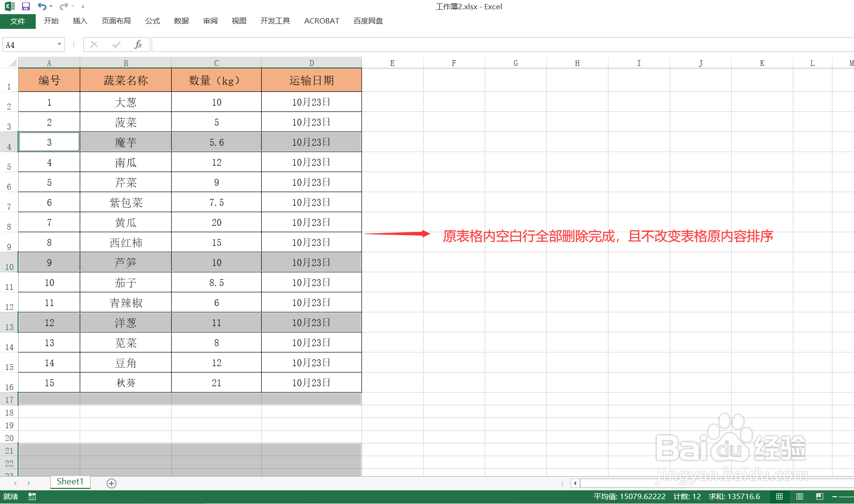854x504 pixels.
Task: Click the next sheet navigation arrow
Action: tap(29, 483)
